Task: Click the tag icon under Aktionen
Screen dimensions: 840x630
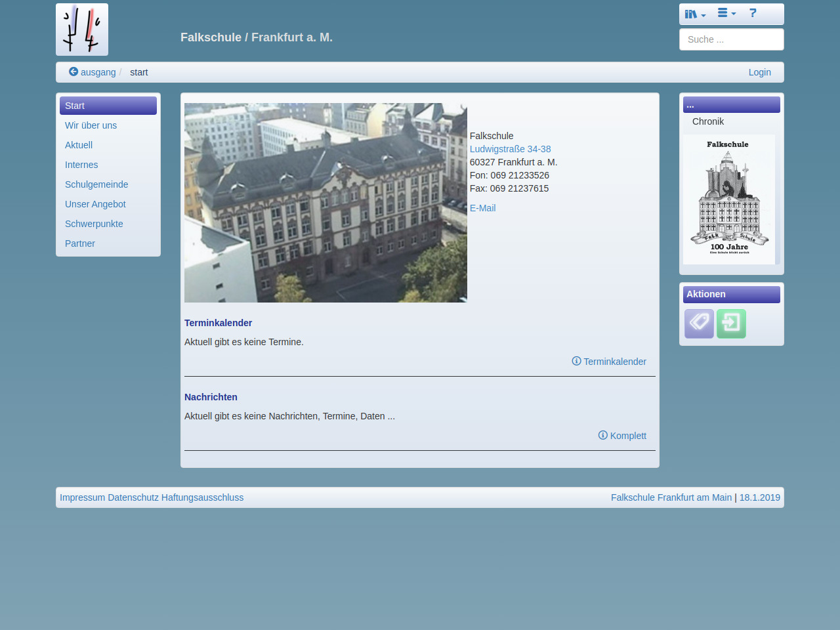Action: tap(699, 324)
